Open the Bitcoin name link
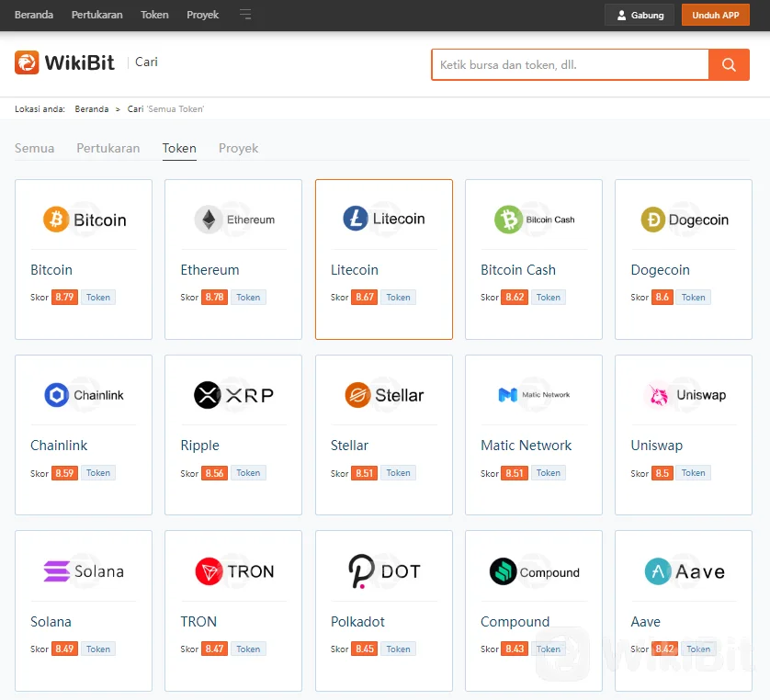 (x=51, y=270)
